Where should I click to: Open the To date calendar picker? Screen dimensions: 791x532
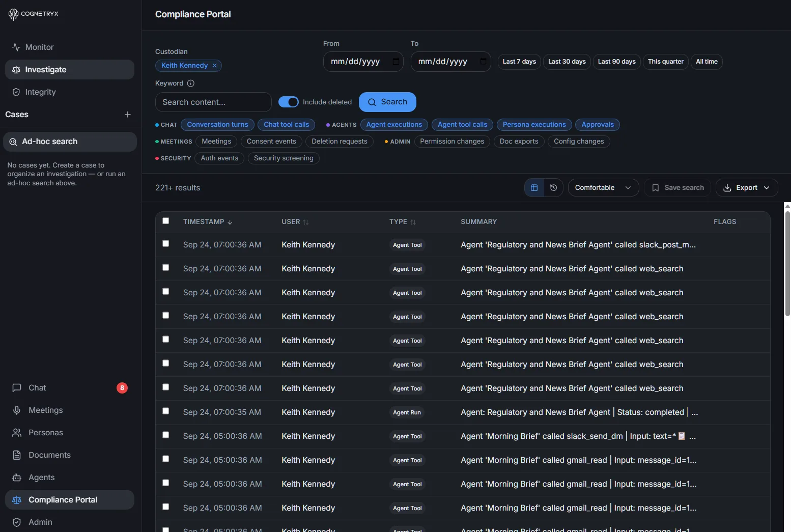click(484, 62)
